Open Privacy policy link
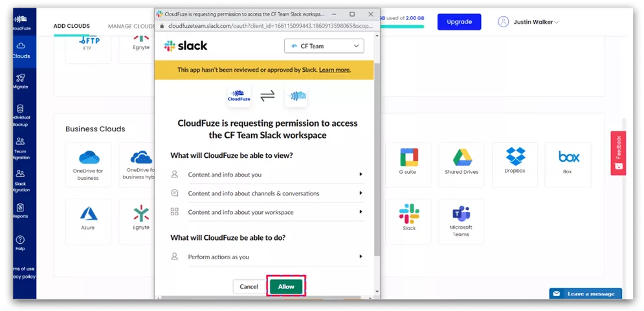Screen dimensions: 644x311 tap(24, 277)
